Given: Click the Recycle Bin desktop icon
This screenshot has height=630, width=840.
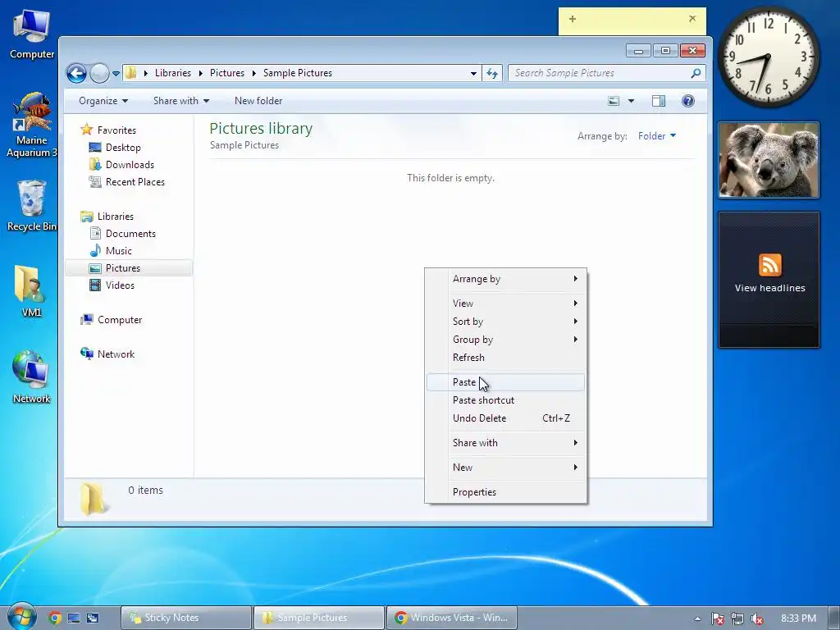Looking at the screenshot, I should (32, 206).
